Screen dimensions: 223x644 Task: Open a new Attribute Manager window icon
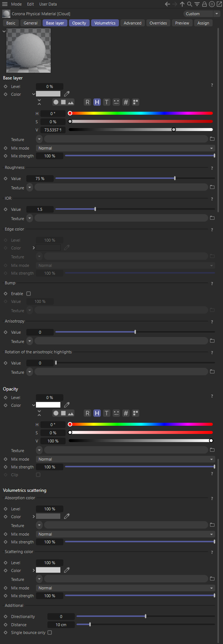pyautogui.click(x=219, y=4)
